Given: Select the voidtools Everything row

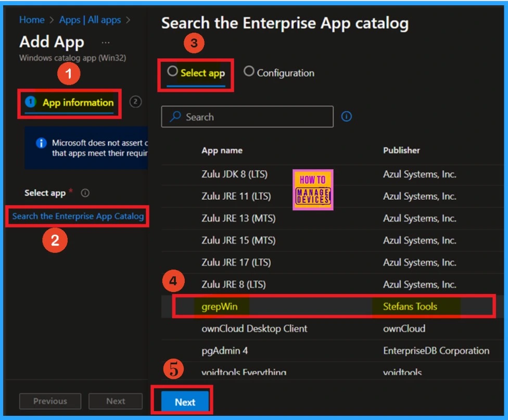Looking at the screenshot, I should (x=333, y=371).
